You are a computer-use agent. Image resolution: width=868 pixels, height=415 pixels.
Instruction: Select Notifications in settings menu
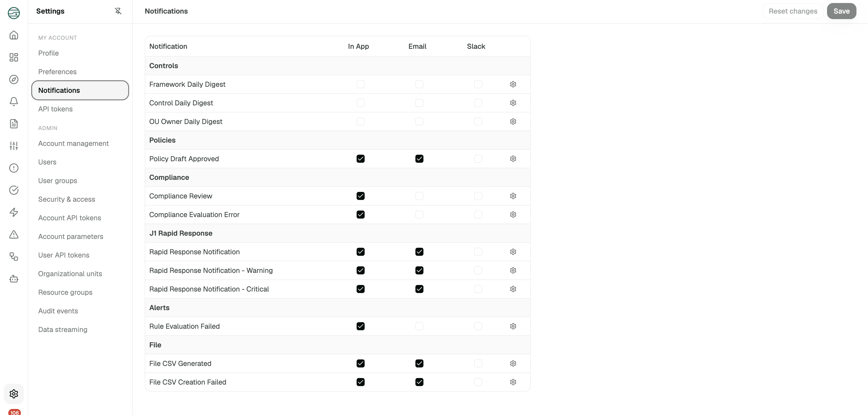[x=80, y=90]
